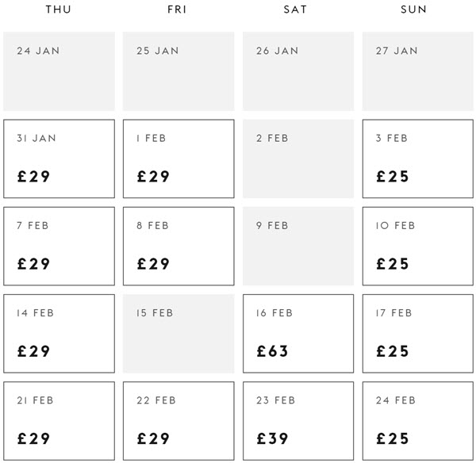Choose the 24 Feb £25 date
The width and height of the screenshot is (476, 463).
[x=418, y=421]
